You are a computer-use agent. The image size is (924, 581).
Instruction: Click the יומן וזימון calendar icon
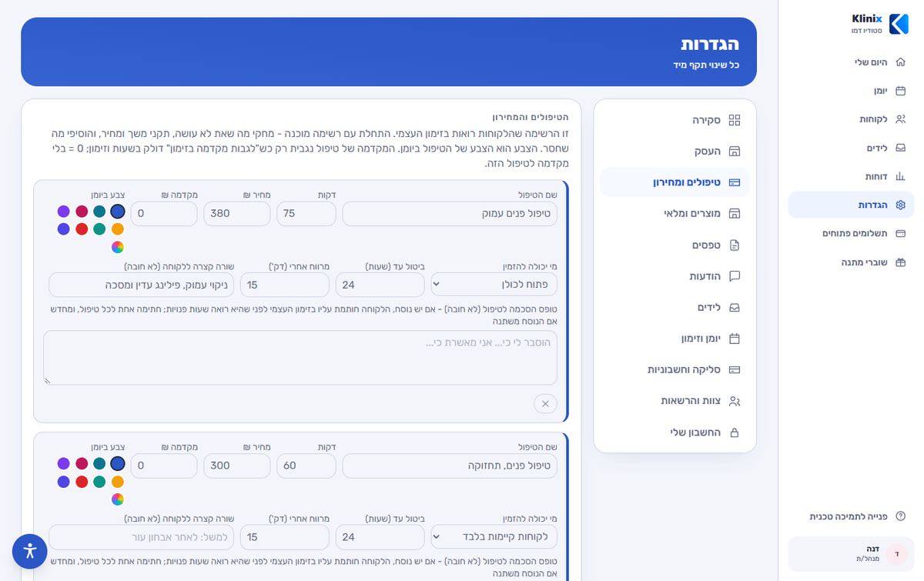click(x=735, y=339)
